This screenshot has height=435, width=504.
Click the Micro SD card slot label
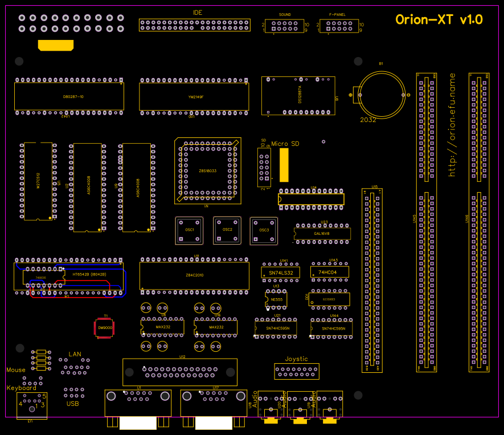(x=285, y=144)
